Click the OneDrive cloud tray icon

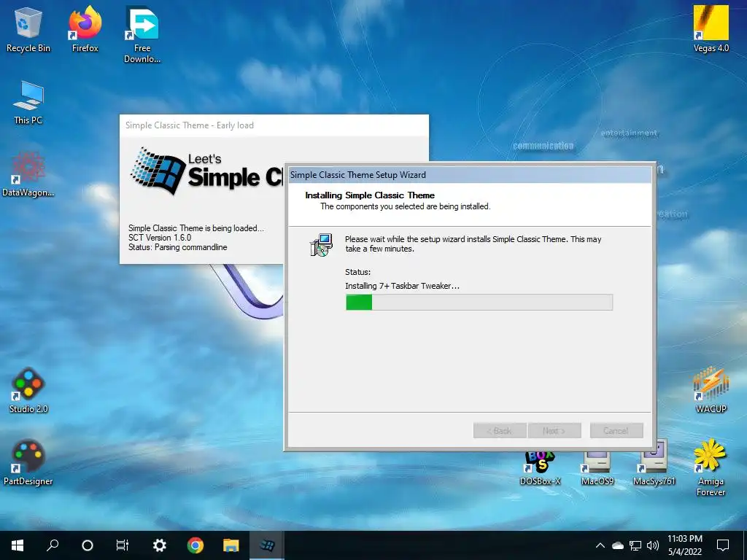617,545
